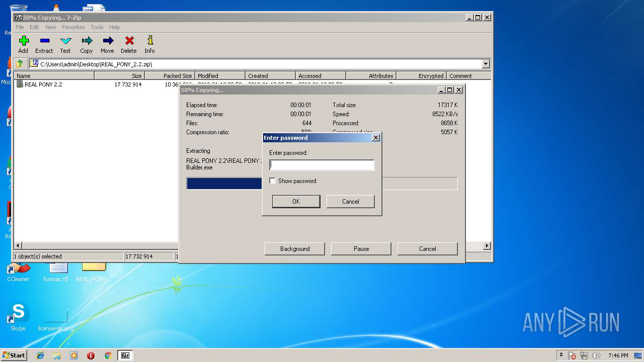Send extraction to Background
This screenshot has height=362, width=644.
tap(295, 249)
